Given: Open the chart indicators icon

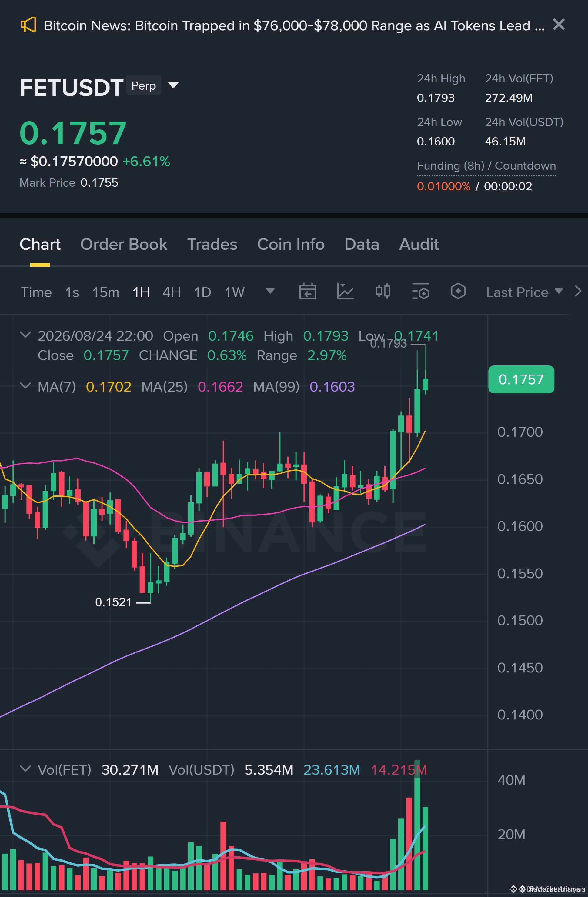Looking at the screenshot, I should 345,291.
